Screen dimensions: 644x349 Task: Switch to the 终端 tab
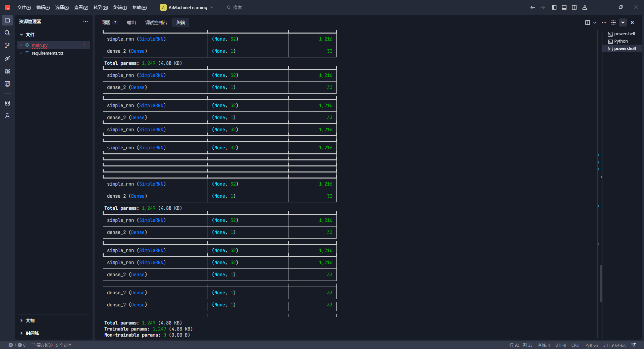[x=181, y=22]
